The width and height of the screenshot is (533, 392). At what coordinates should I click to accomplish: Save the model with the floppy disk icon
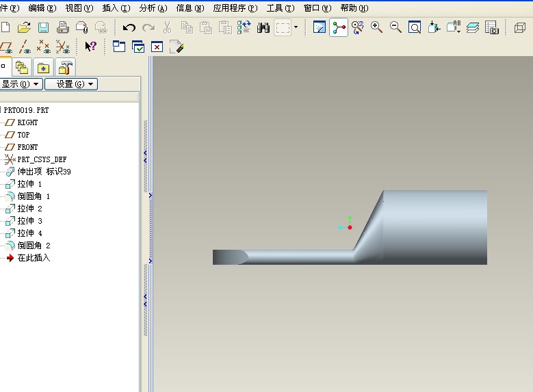(43, 27)
